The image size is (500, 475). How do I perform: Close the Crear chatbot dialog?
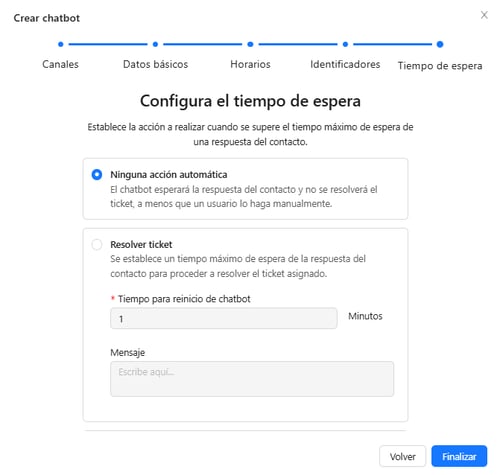coord(484,15)
